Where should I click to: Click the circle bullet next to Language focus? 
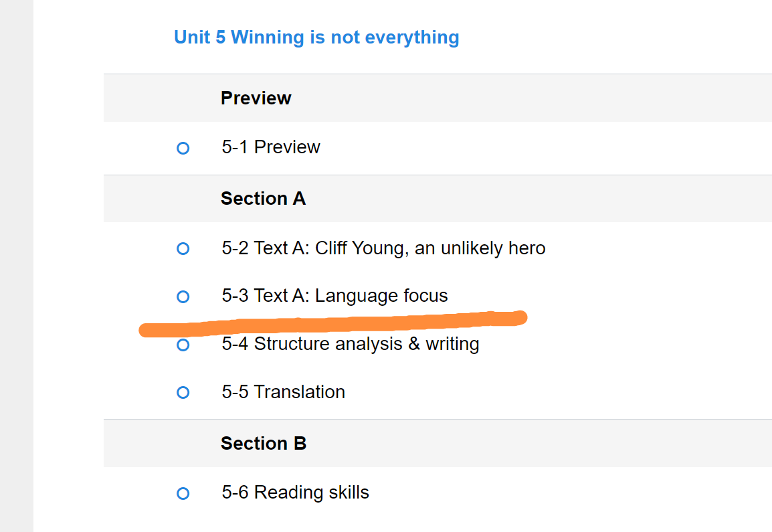183,296
